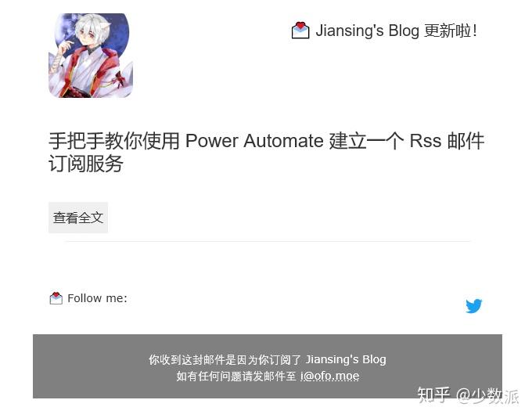The width and height of the screenshot is (532, 418).
Task: Click the words Rss 邮件 in the title
Action: (447, 141)
